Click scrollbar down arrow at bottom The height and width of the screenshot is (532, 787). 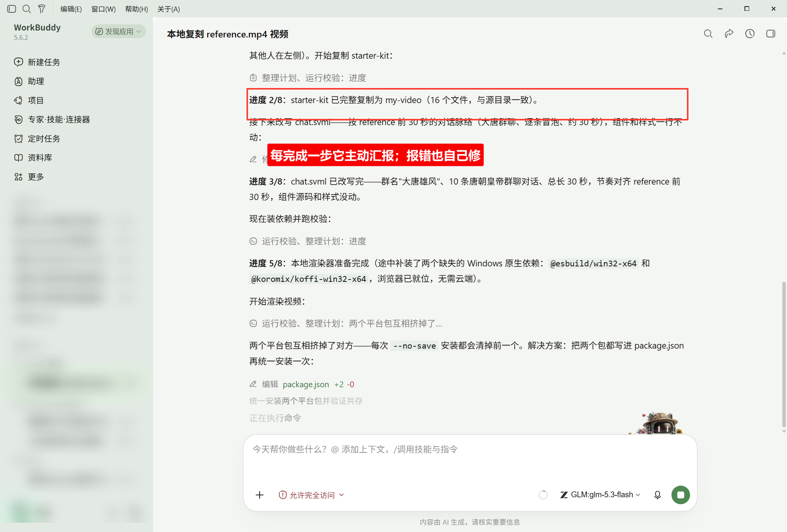784,431
